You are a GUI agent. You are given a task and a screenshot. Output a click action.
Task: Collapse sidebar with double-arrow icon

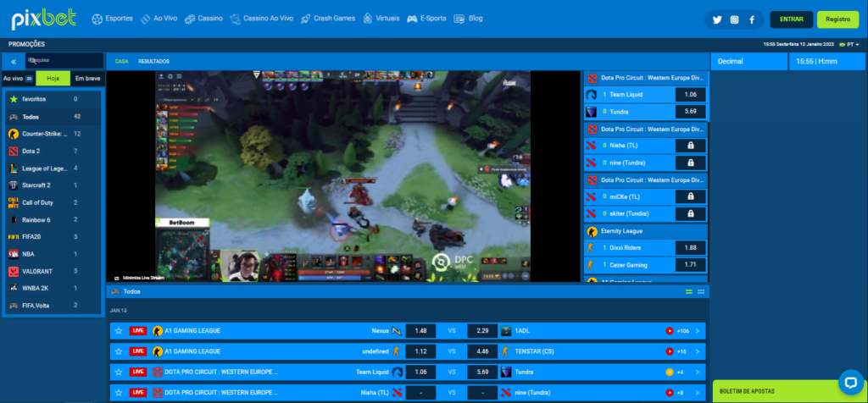14,61
